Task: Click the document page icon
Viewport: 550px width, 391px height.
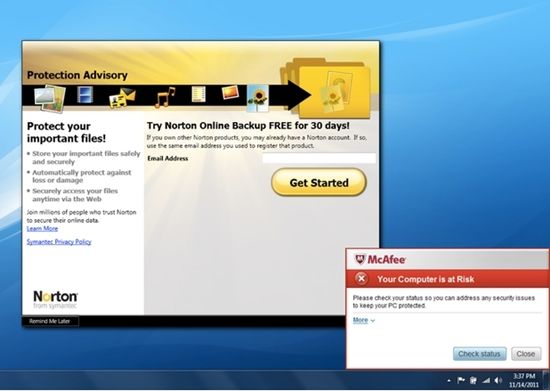Action: point(199,94)
